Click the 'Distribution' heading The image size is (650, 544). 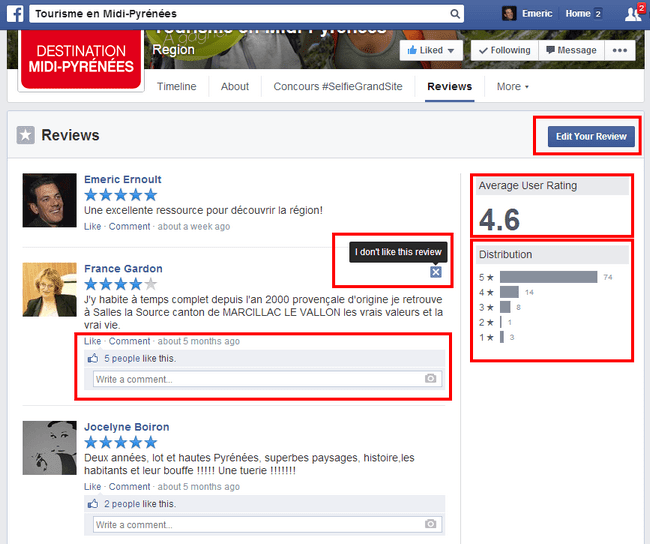coord(505,254)
